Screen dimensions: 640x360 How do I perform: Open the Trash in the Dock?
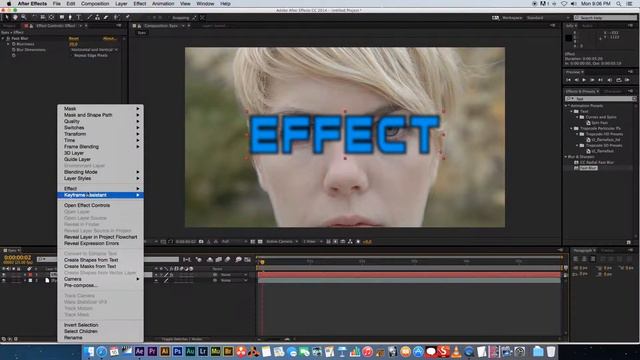[x=551, y=351]
